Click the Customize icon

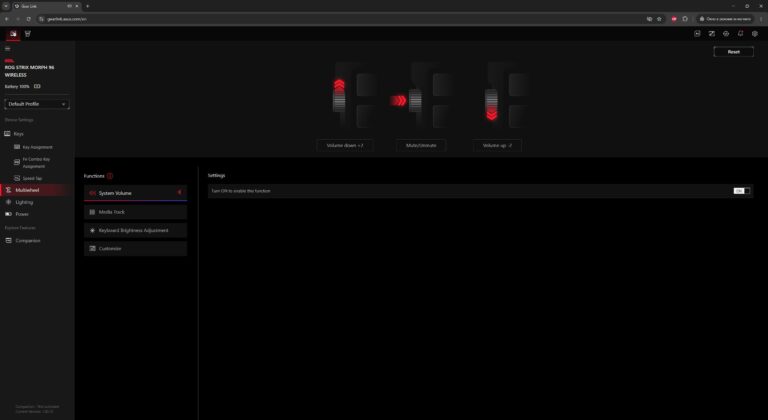coord(92,248)
